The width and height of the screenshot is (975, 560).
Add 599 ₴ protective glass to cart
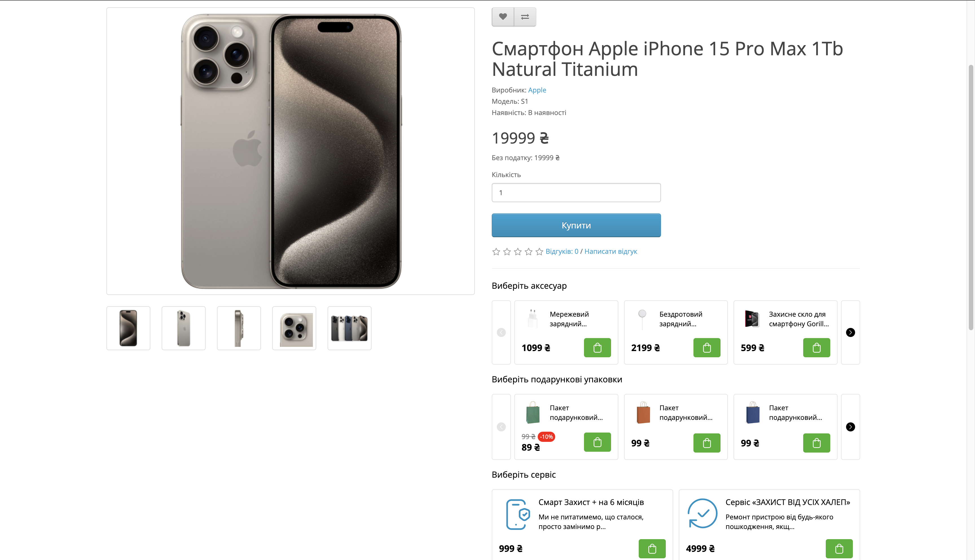pyautogui.click(x=816, y=348)
